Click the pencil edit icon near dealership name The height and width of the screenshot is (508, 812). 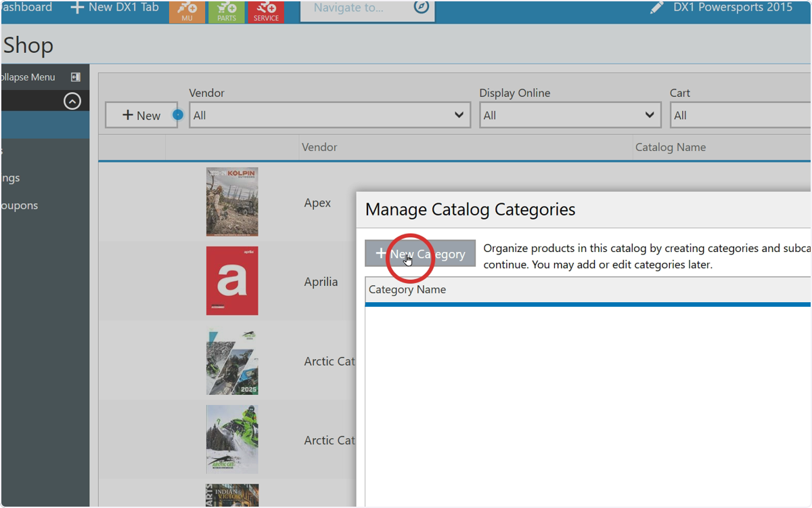tap(656, 7)
